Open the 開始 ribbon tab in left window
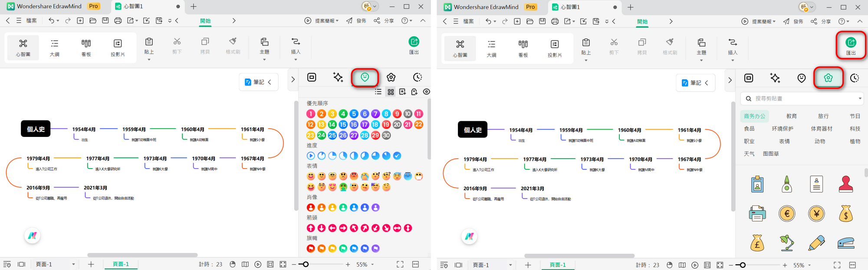868x270 pixels. [x=205, y=21]
